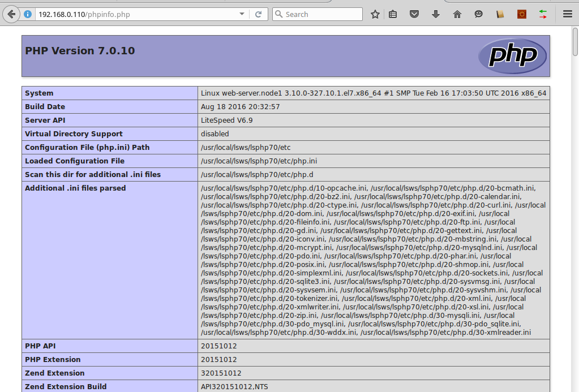This screenshot has height=392, width=579.
Task: Click the LiteSpeed V6.9 value
Action: point(227,120)
